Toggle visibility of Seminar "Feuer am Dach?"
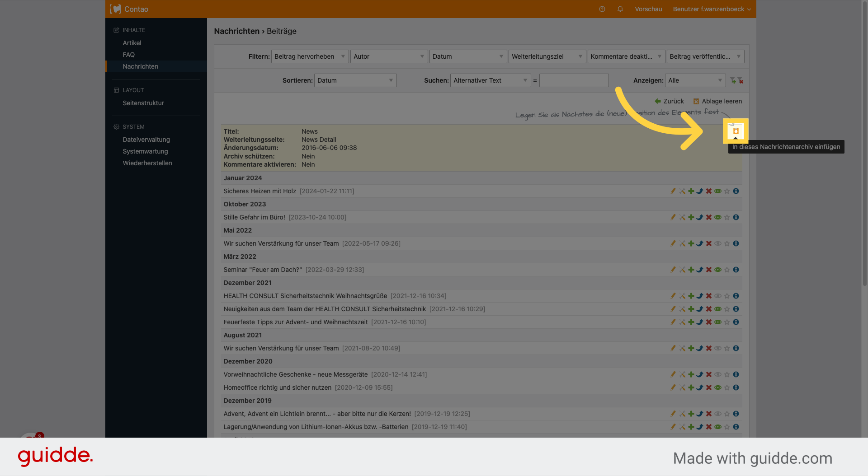 718,270
